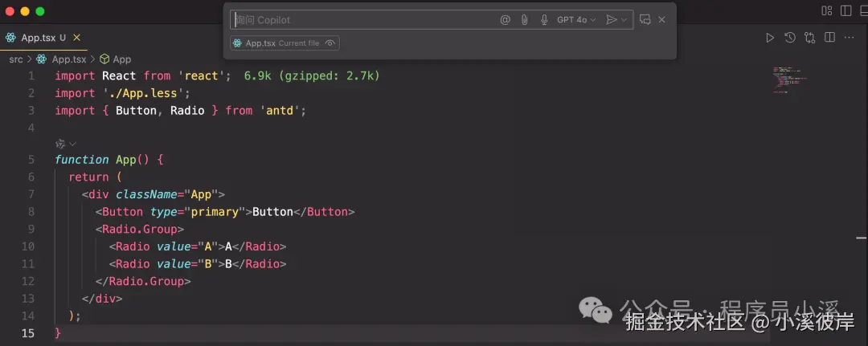This screenshot has width=868, height=346.
Task: Open the GPT 4o model picker
Action: [x=576, y=20]
